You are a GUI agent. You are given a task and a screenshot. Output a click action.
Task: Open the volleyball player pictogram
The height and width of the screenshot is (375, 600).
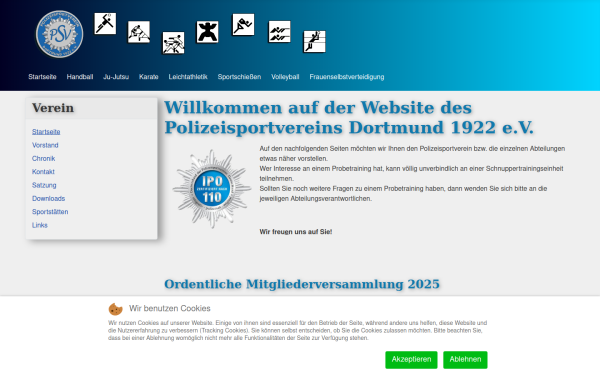coord(314,41)
